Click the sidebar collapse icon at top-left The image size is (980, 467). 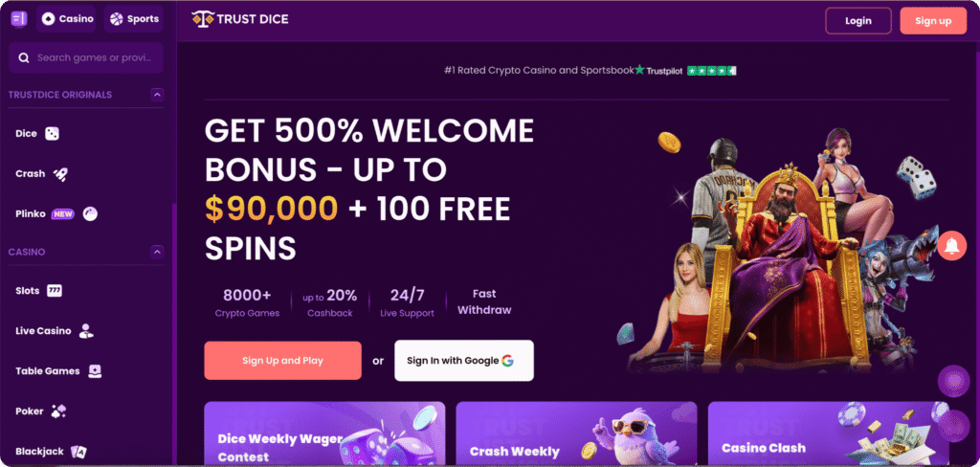click(19, 19)
